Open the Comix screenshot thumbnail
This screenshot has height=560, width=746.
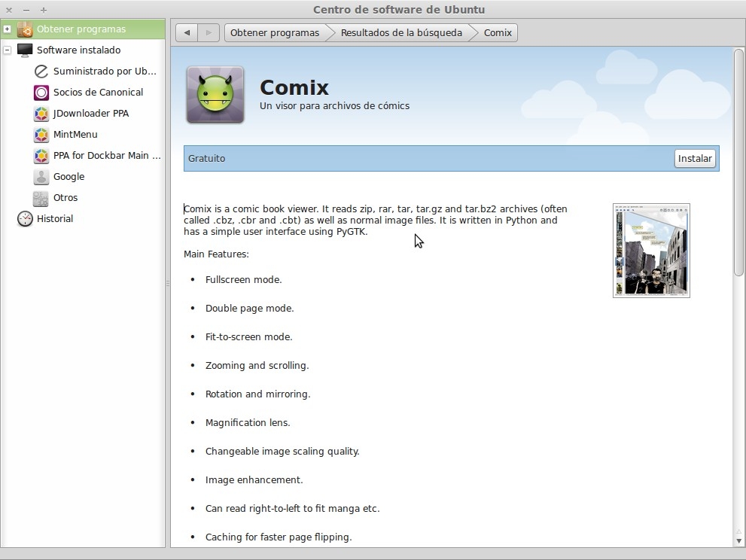[651, 250]
